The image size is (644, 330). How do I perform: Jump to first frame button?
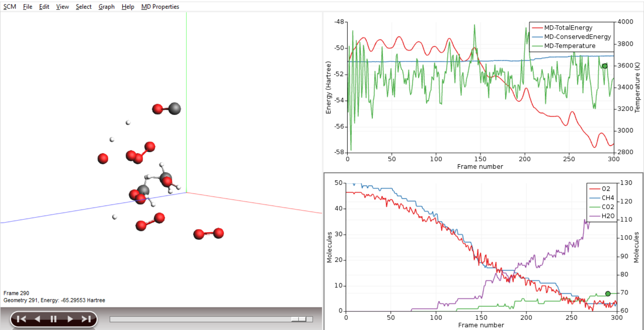(x=21, y=319)
